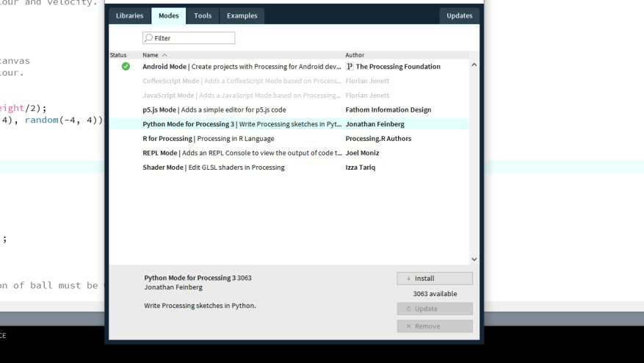Click 'Jonathan Feinberg' in the detail panel

coord(173,287)
